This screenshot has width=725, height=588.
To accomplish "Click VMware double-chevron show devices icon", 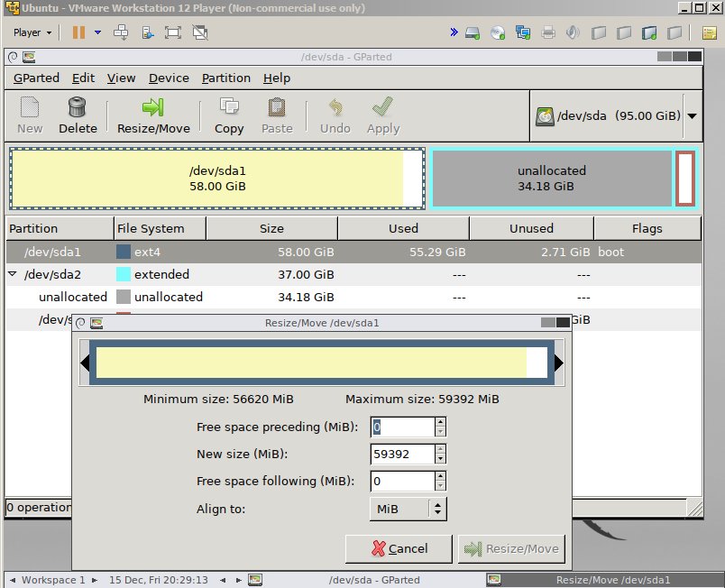I will 454,32.
